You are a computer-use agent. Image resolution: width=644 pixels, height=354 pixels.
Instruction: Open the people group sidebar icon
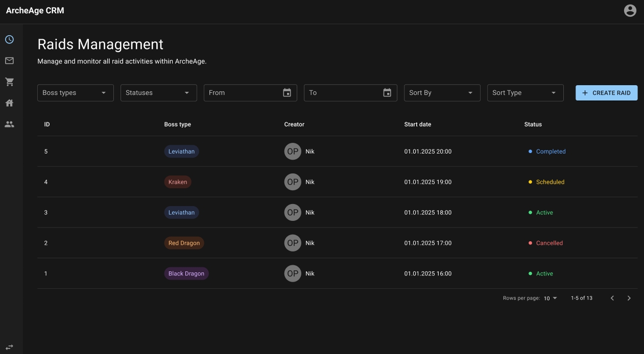pos(9,124)
